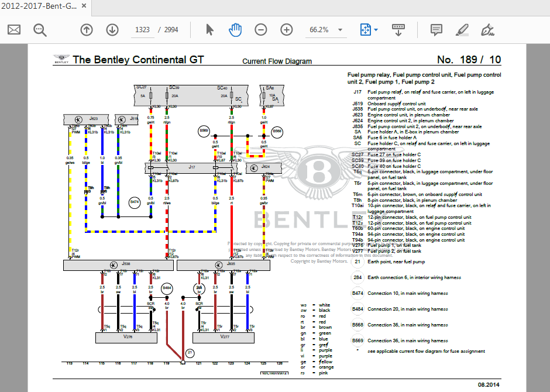Select the 2012-2017-Bent-G document tab

click(39, 6)
